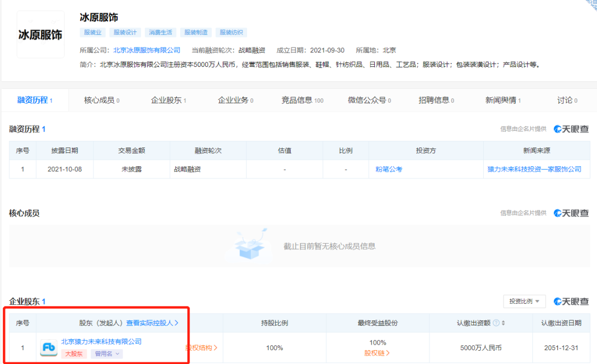Open the 股权链 link
Screen dimensions: 597x364
377,353
